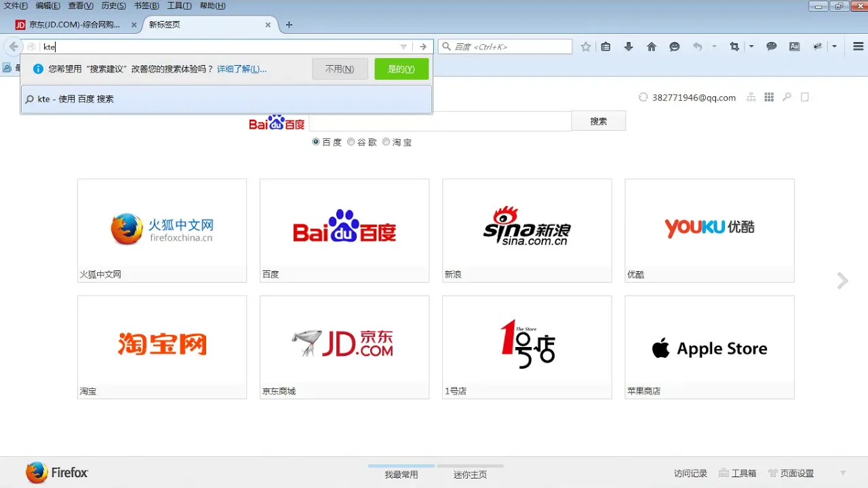Expand the bottom-right page settings triangle
Viewport: 868px width, 488px height.
coord(843,473)
